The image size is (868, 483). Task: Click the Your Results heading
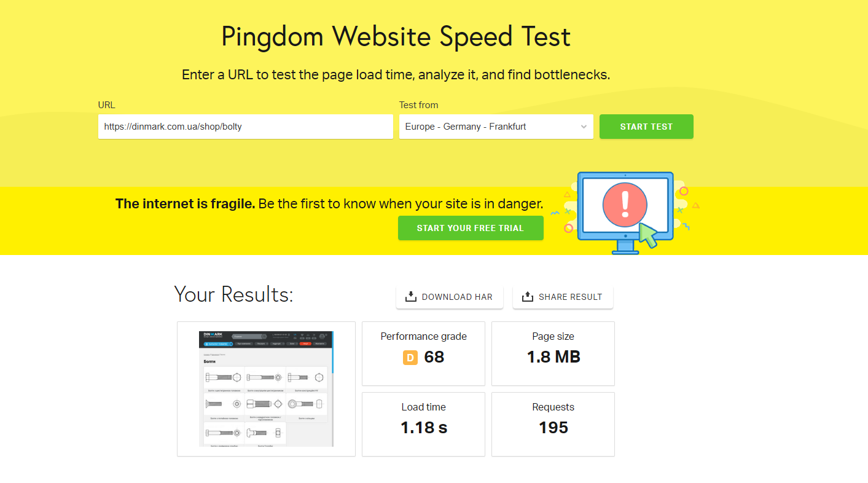233,294
